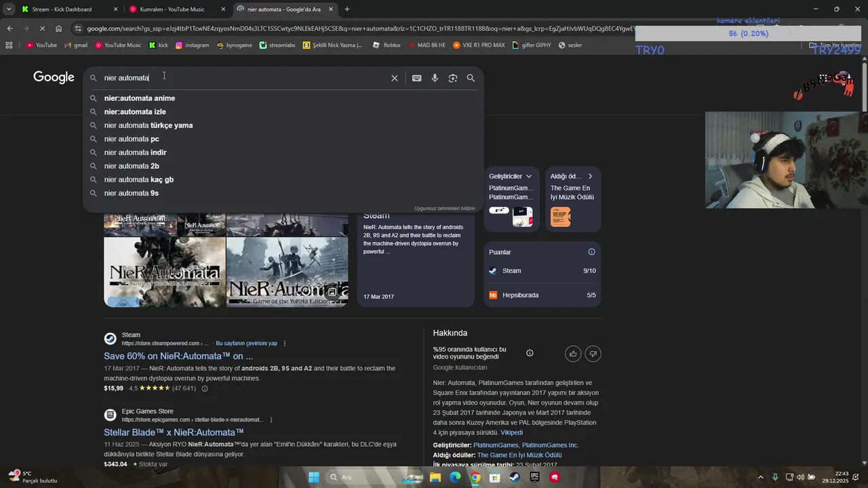Open the VXE R1 PRO MAX bookmark
The height and width of the screenshot is (488, 868).
point(479,45)
